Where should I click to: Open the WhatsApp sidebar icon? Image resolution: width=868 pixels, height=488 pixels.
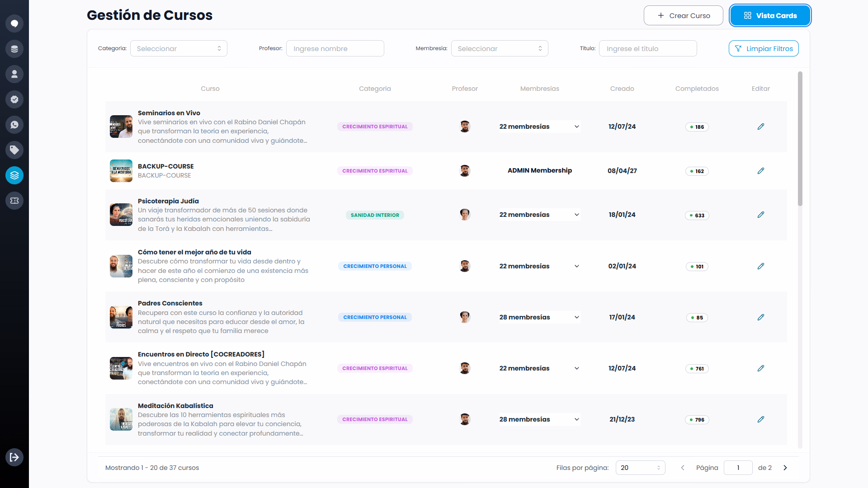[x=14, y=125]
